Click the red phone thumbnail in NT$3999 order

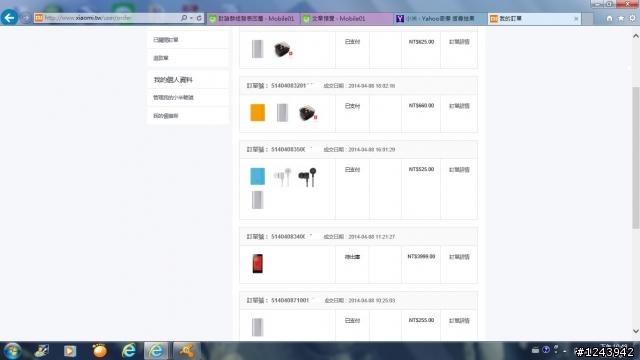(x=258, y=263)
